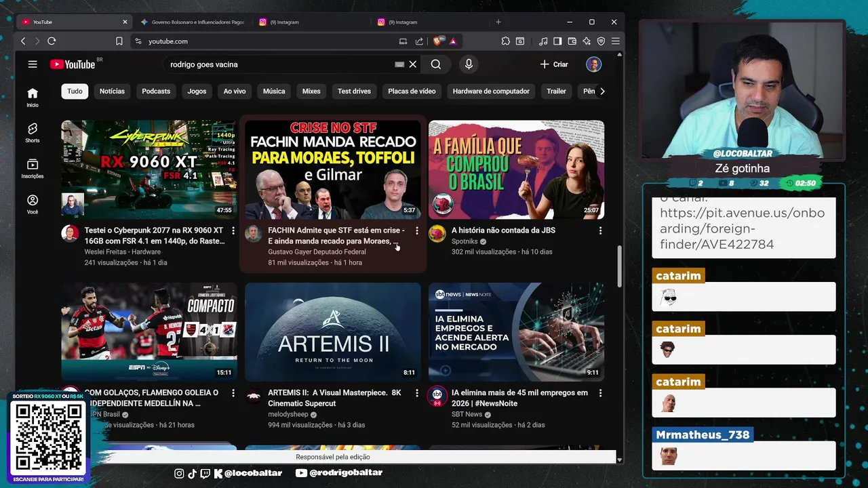Close the YouTube browser tab
The width and height of the screenshot is (868, 488).
[x=125, y=22]
